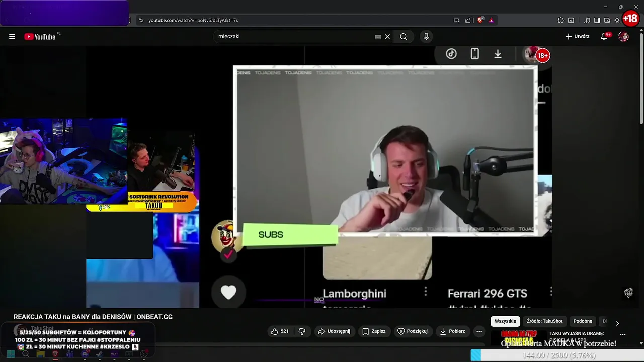This screenshot has height=362, width=644.
Task: Click the Pobierz download button
Action: [453, 331]
